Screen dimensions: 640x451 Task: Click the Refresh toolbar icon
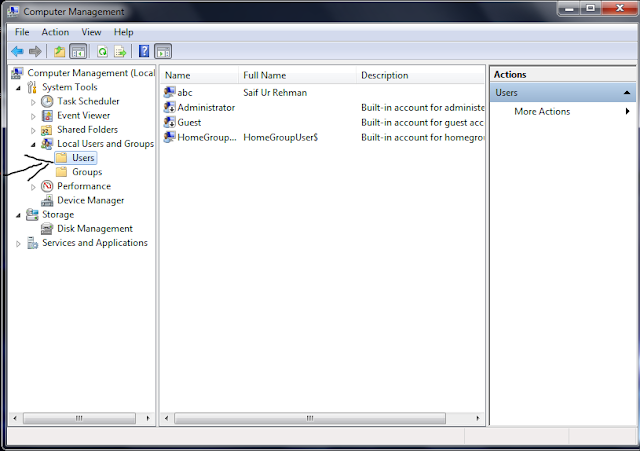click(102, 51)
